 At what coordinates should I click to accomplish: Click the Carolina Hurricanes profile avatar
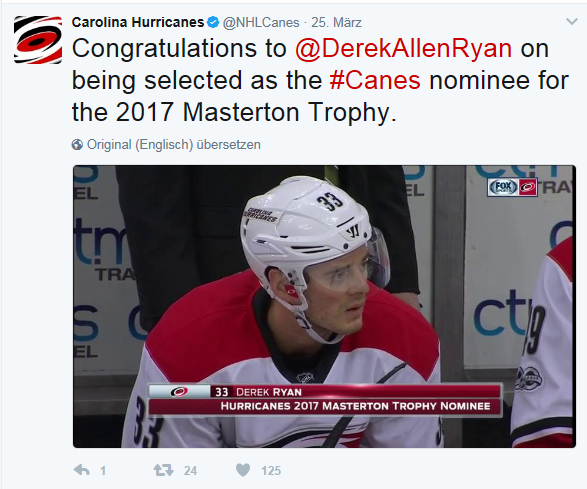pos(38,40)
